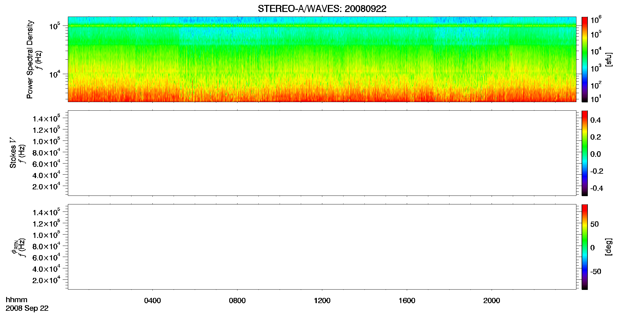Click the 0.4 label on Stokes colorbar
This screenshot has width=644, height=332.
point(595,120)
